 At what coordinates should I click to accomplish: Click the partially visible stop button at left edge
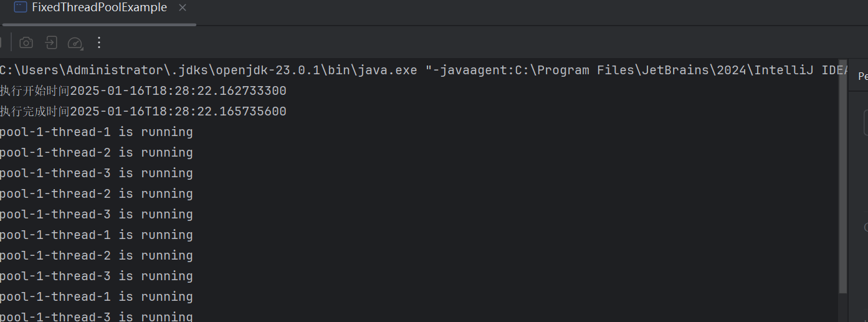click(x=1, y=42)
